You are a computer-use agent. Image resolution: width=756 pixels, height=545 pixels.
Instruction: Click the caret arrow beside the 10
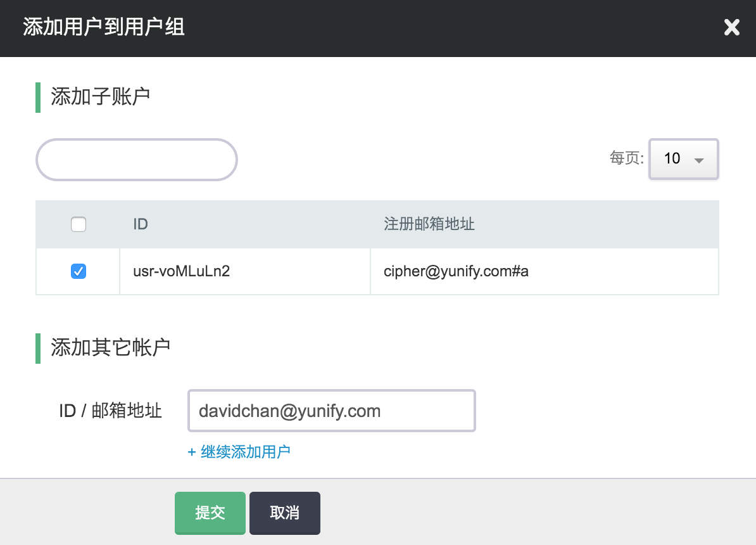[x=699, y=160]
